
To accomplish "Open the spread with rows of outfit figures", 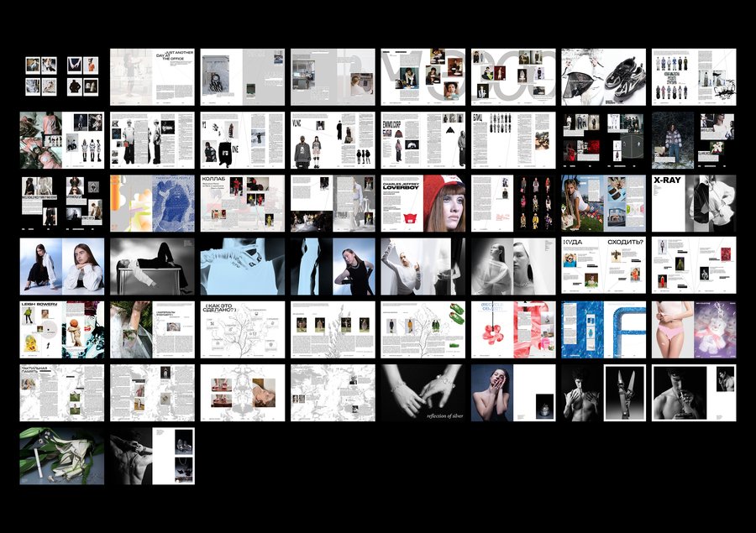I will pos(695,76).
